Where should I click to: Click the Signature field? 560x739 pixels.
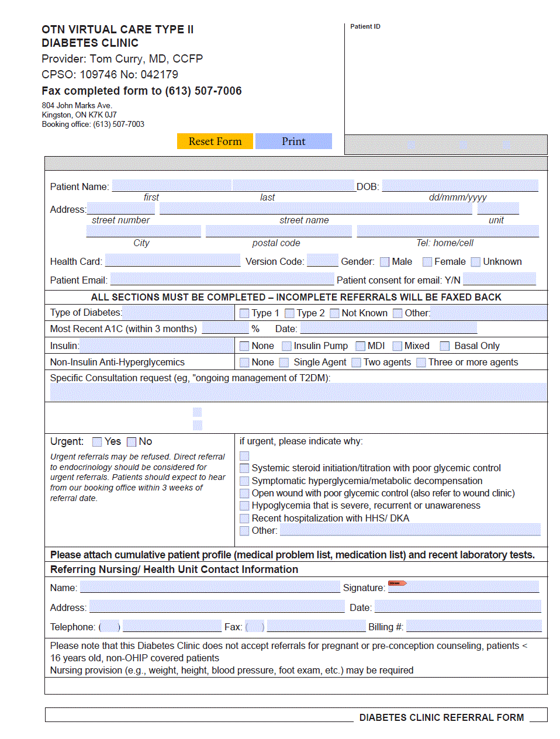coord(464,587)
